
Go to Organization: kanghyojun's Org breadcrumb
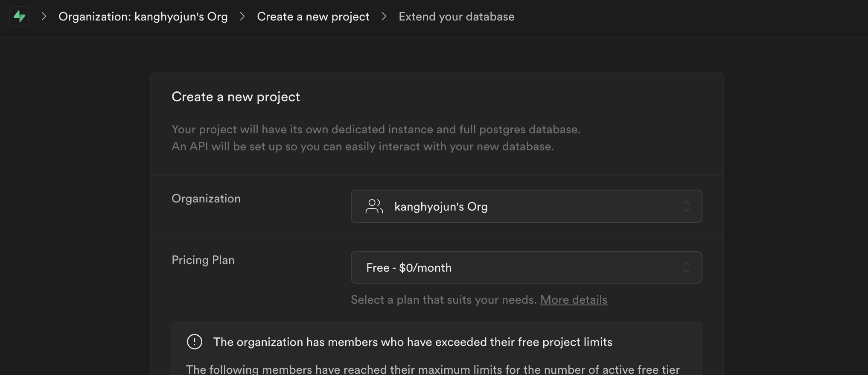tap(143, 17)
